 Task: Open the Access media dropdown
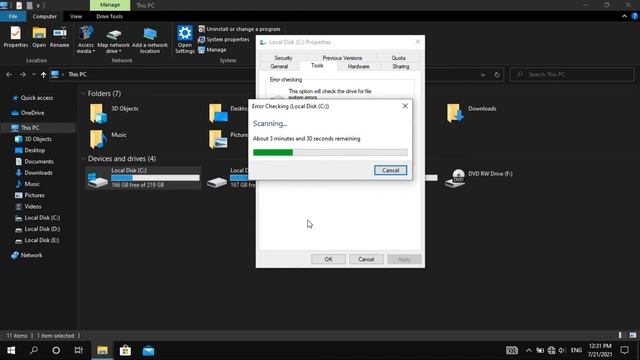pos(86,39)
